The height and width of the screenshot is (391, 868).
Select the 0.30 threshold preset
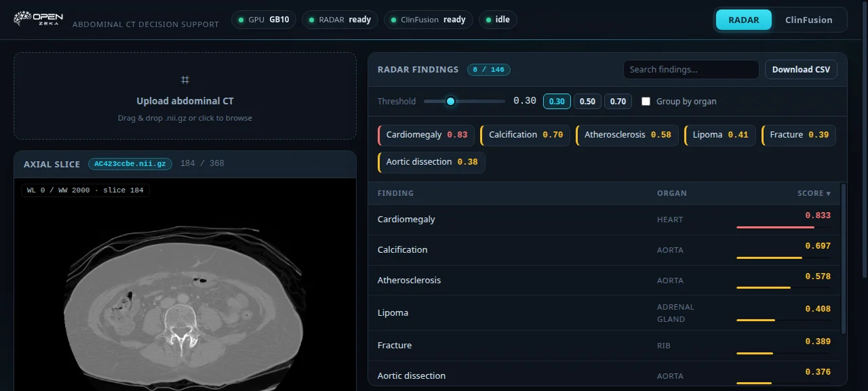pyautogui.click(x=557, y=101)
